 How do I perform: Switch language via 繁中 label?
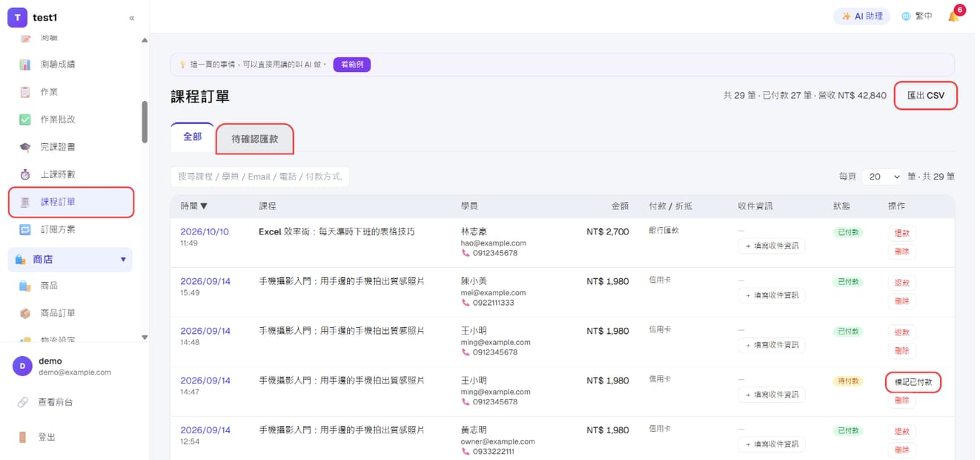point(924,16)
